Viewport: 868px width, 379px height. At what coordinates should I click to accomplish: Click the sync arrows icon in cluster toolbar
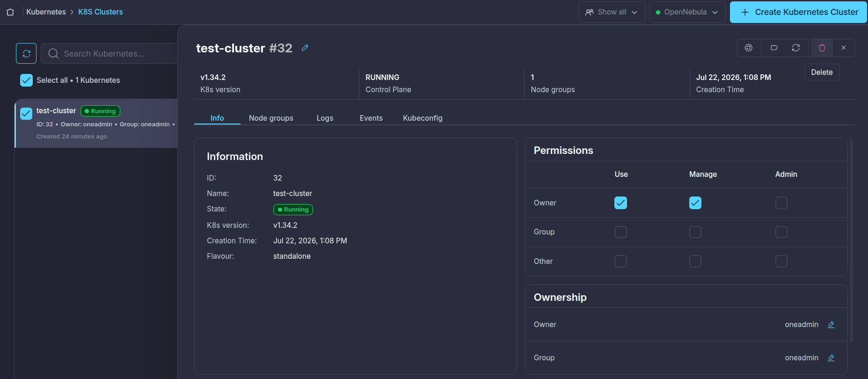pos(796,48)
